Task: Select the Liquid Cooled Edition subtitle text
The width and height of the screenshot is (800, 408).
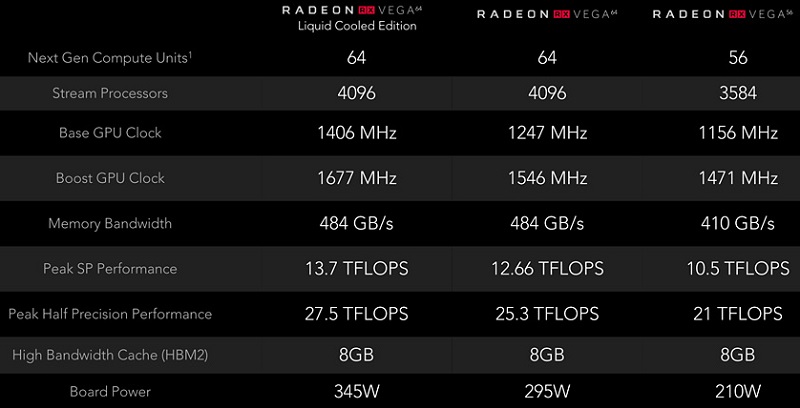Action: coord(357,26)
